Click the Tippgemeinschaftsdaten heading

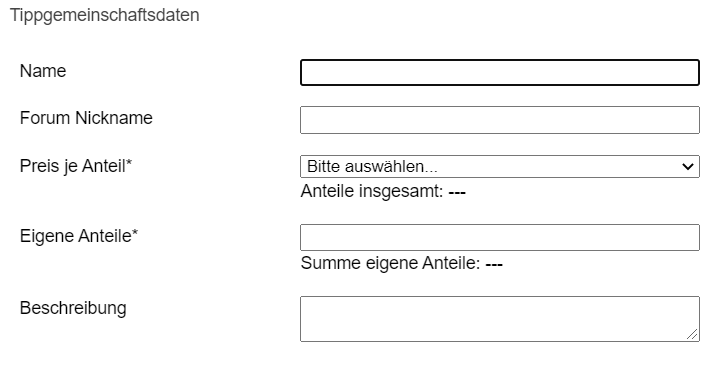[105, 15]
